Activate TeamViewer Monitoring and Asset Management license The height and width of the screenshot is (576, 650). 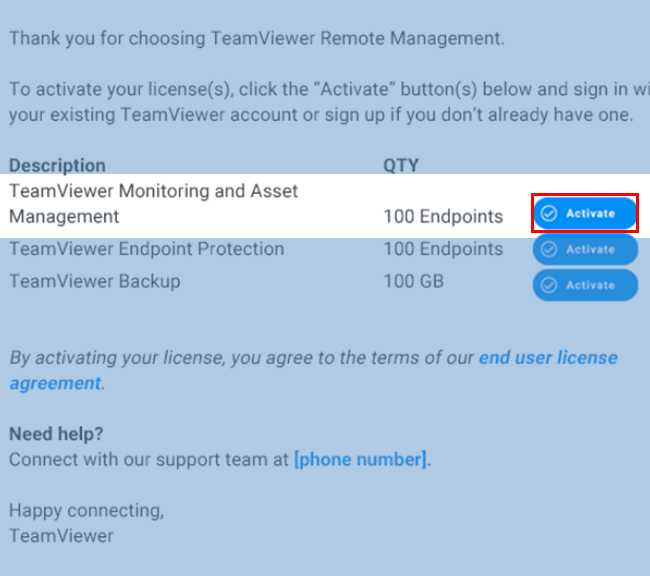(585, 213)
